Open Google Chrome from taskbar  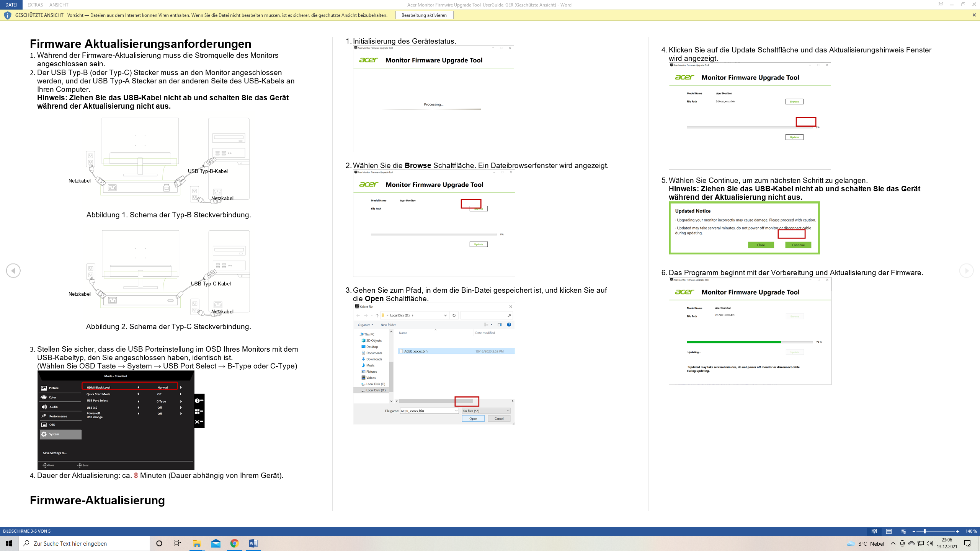coord(234,543)
